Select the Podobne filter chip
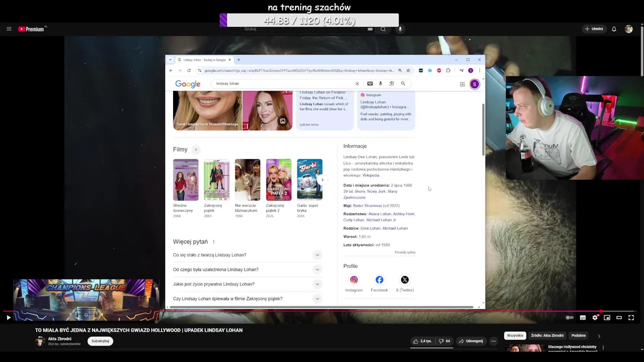 579,335
